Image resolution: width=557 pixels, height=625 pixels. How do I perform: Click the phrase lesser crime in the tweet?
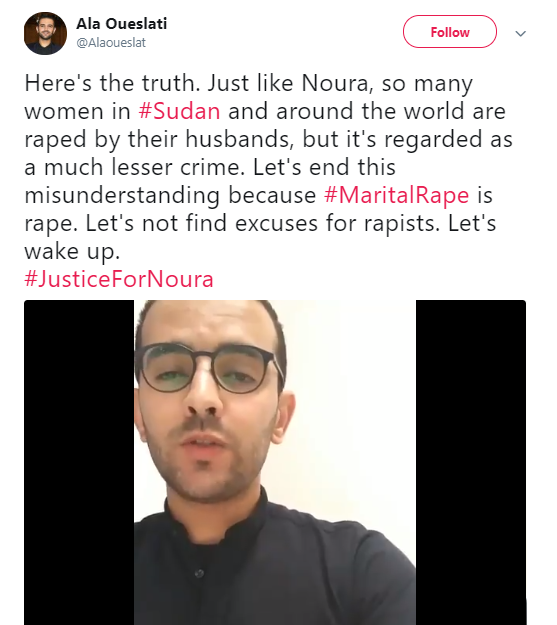tap(177, 167)
